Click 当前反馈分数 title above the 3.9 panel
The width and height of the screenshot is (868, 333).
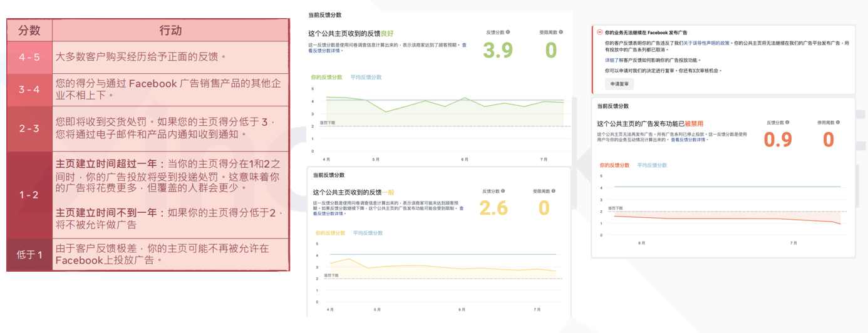click(325, 15)
